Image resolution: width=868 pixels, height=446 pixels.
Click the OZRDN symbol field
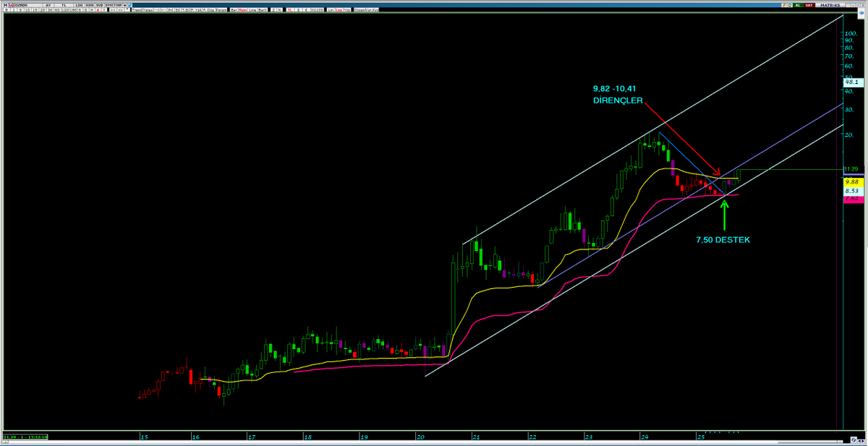[x=27, y=5]
